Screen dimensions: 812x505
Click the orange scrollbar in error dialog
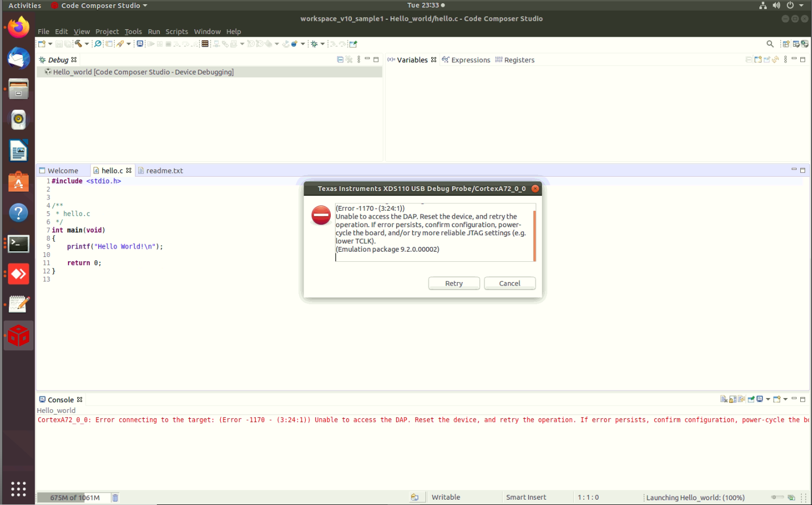tap(534, 236)
